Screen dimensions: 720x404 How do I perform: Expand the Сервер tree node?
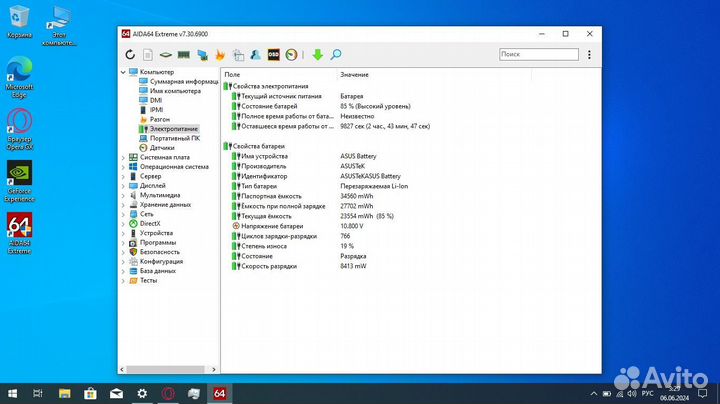[123, 176]
